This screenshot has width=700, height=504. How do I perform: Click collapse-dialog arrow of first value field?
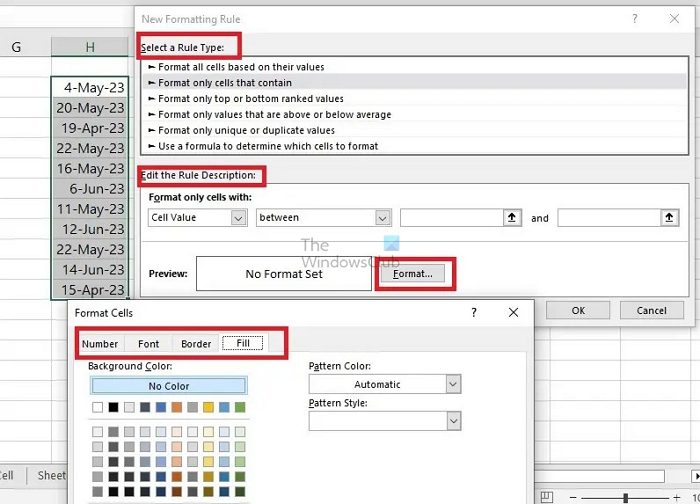click(x=512, y=217)
